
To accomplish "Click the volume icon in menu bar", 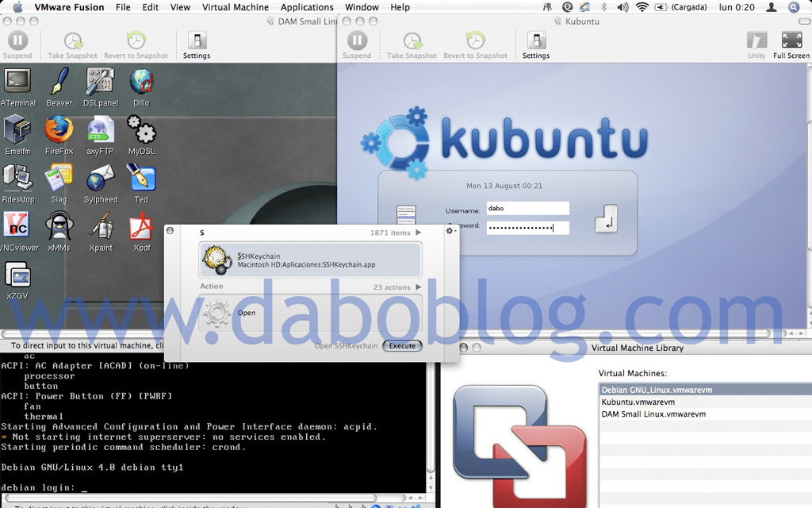I will (622, 7).
